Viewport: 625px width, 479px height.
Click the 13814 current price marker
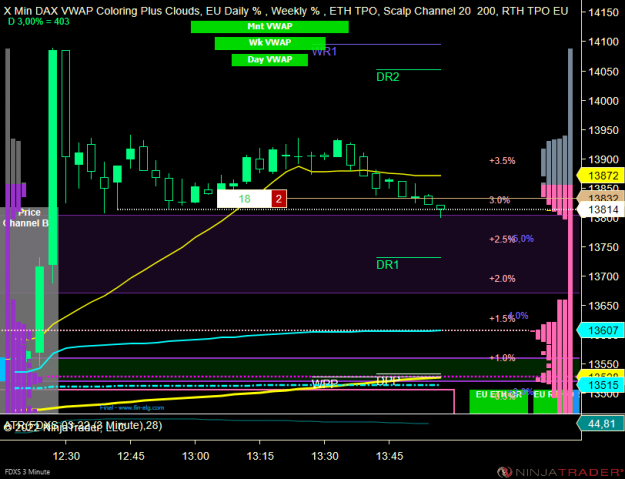click(x=603, y=209)
